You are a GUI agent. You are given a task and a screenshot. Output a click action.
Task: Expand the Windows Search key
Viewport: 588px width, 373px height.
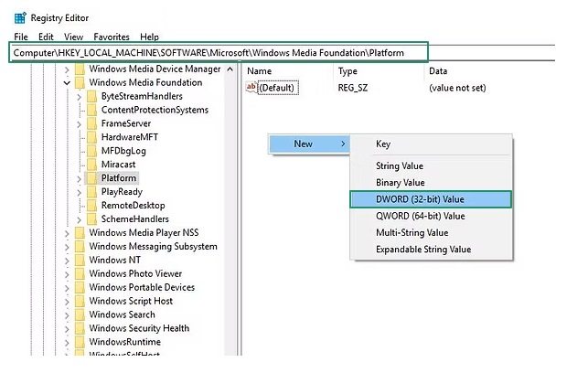pyautogui.click(x=67, y=315)
